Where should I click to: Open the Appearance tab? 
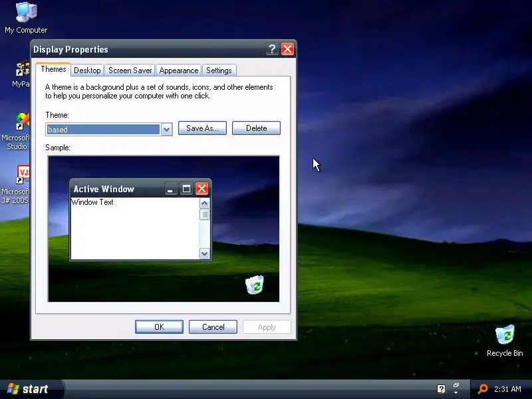point(179,70)
